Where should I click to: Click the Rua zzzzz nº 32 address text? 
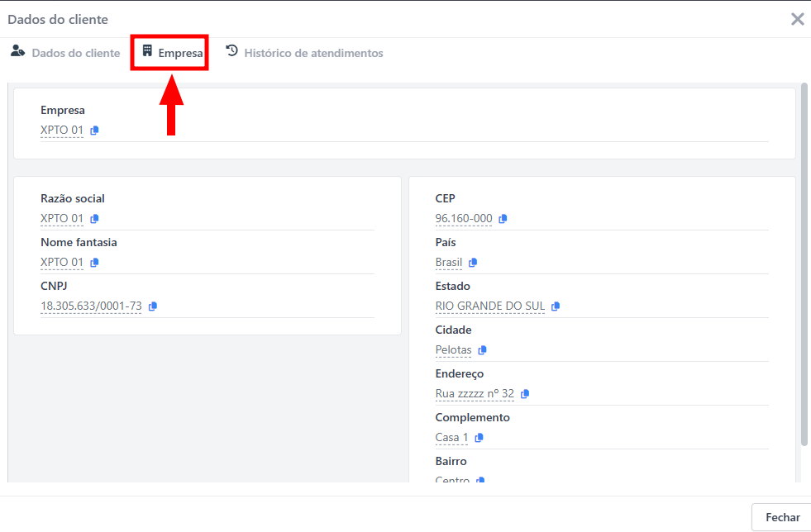(x=475, y=394)
